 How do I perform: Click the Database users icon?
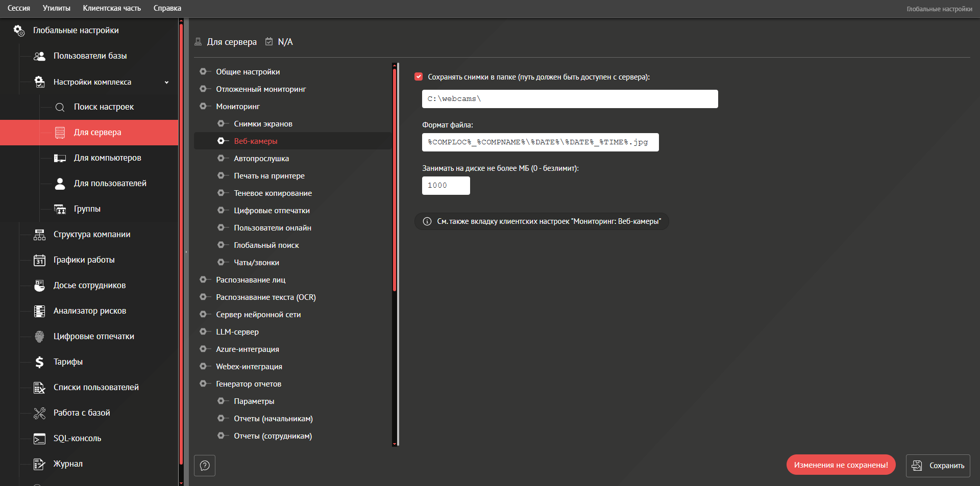click(39, 56)
